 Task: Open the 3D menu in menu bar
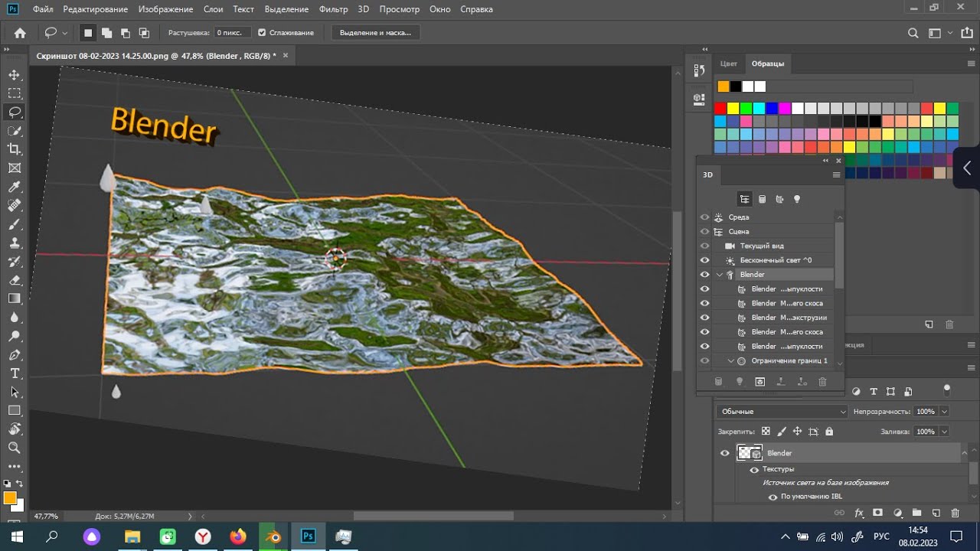pyautogui.click(x=363, y=9)
